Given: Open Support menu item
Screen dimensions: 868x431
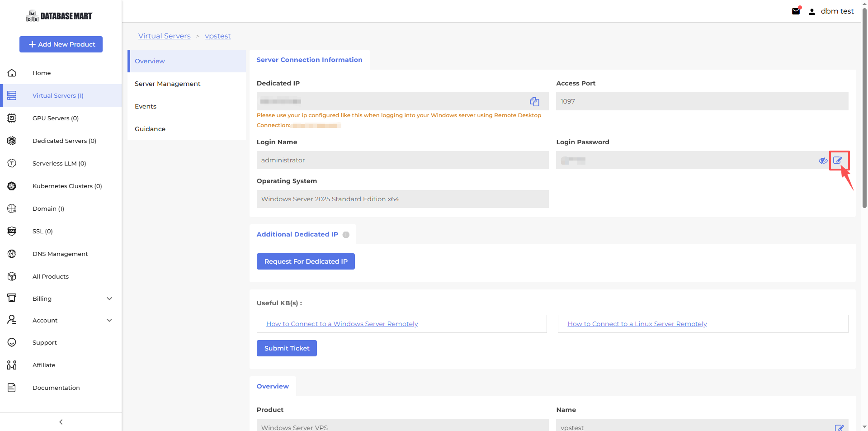Looking at the screenshot, I should [61, 342].
